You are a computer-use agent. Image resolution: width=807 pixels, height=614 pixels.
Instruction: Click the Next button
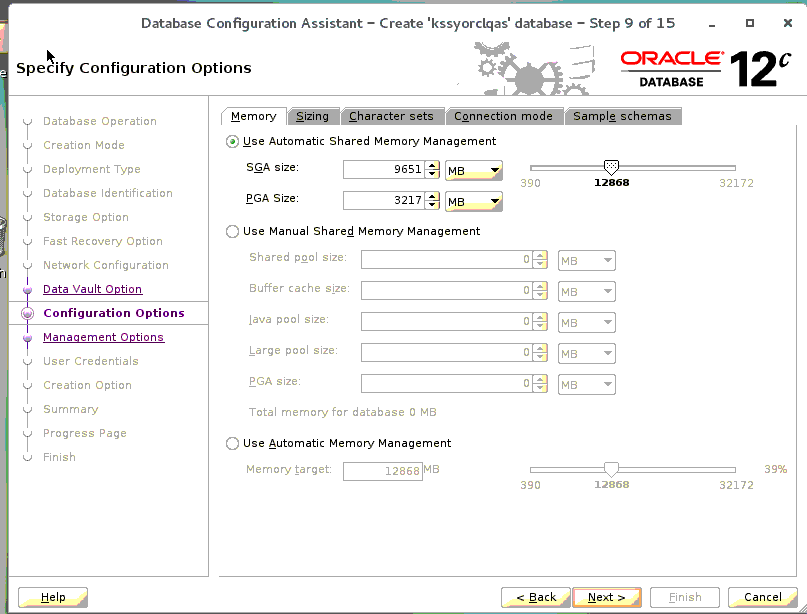[607, 597]
